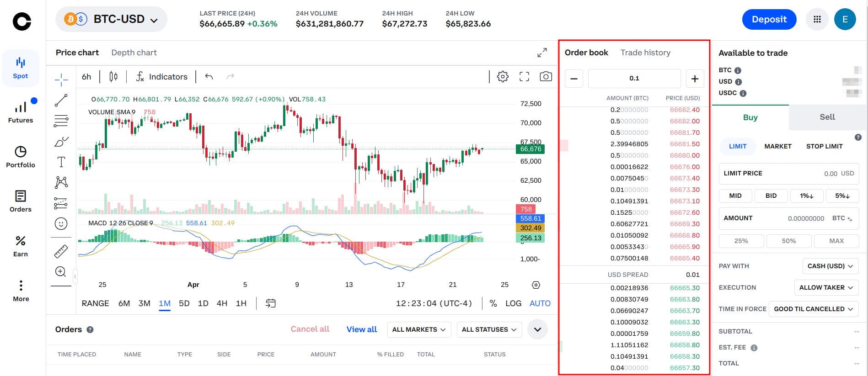Click the Coinbase logo icon
868x376 pixels.
[x=22, y=21]
